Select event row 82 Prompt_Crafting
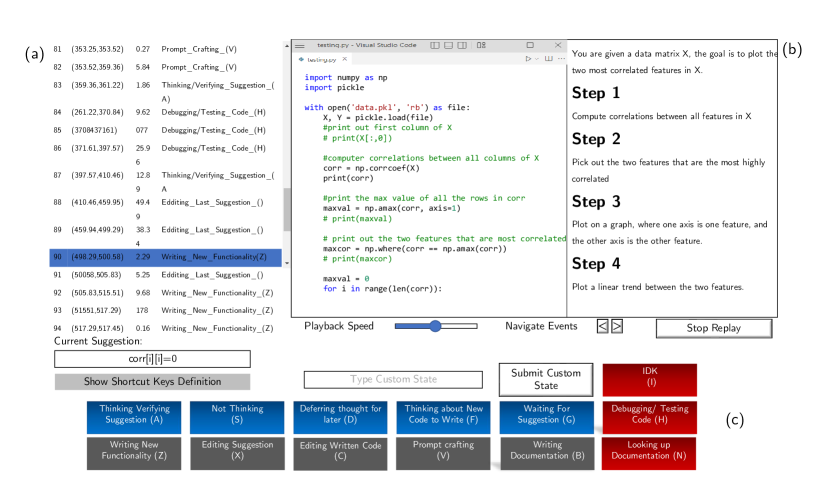831x491 pixels. click(x=166, y=67)
